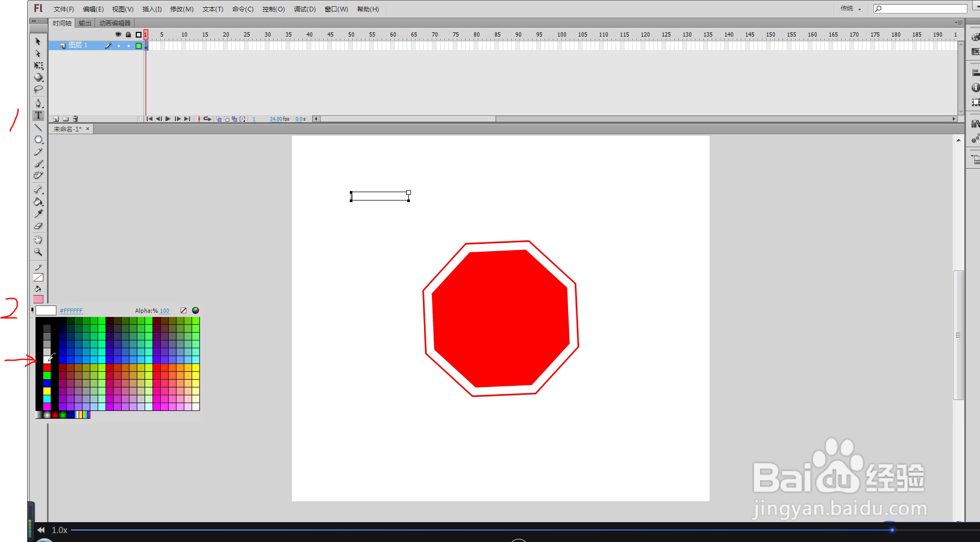Select the Hand tool
The height and width of the screenshot is (542, 980).
click(x=38, y=239)
